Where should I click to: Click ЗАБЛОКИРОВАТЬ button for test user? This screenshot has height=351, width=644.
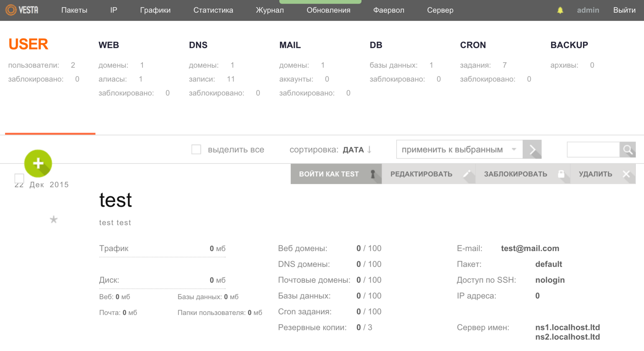(x=523, y=174)
